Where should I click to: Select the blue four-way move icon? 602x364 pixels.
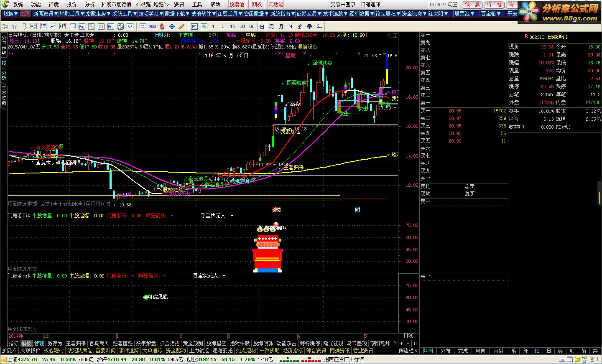pyautogui.click(x=172, y=26)
